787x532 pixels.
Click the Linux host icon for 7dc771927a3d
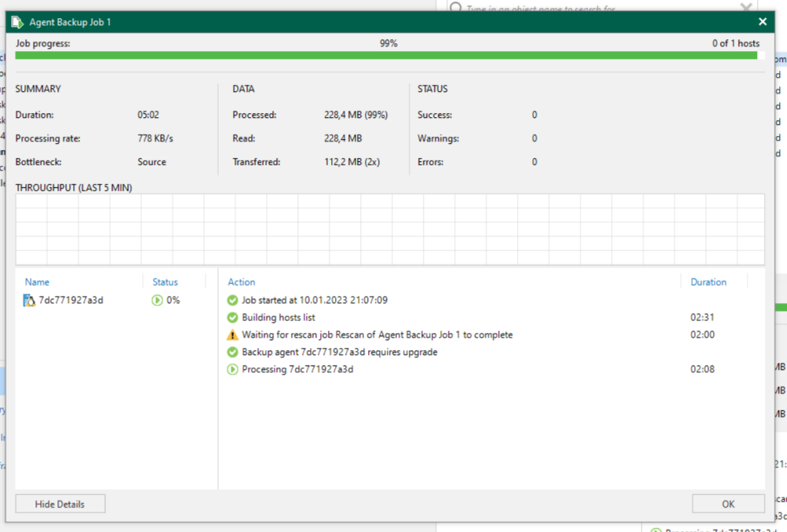pos(29,300)
